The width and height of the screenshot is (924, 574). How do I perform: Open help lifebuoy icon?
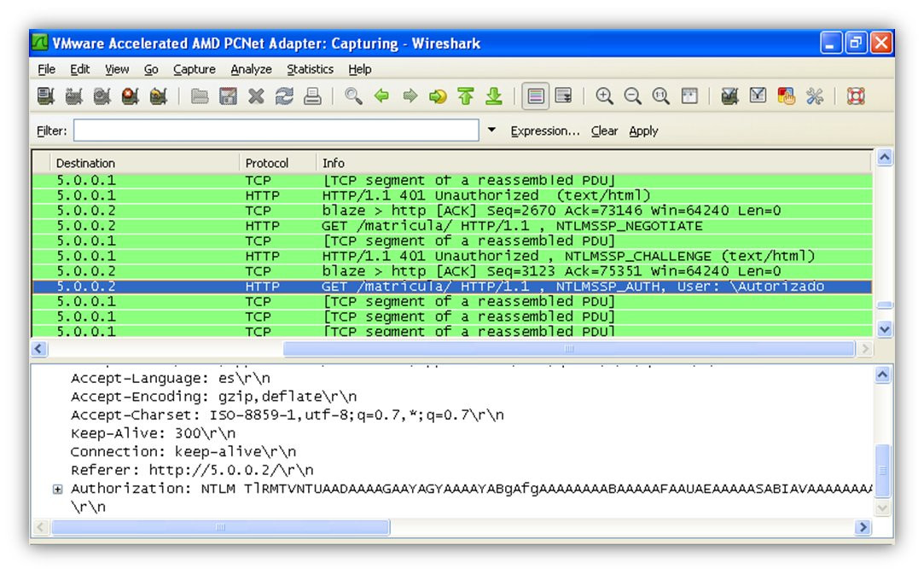pos(856,96)
